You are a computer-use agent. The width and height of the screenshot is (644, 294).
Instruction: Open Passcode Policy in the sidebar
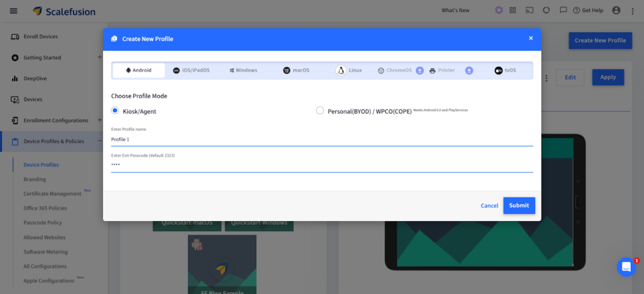(x=43, y=222)
